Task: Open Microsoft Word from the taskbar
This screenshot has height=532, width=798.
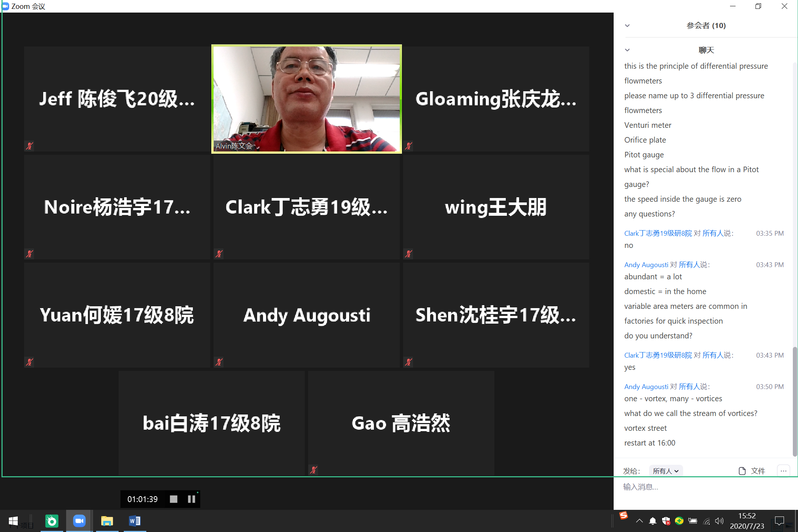Action: tap(135, 521)
